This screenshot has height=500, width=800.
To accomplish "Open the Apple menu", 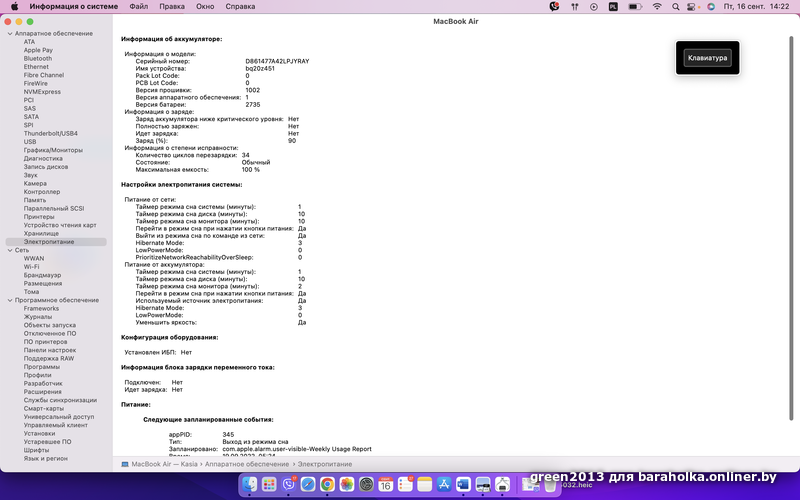I will click(14, 7).
